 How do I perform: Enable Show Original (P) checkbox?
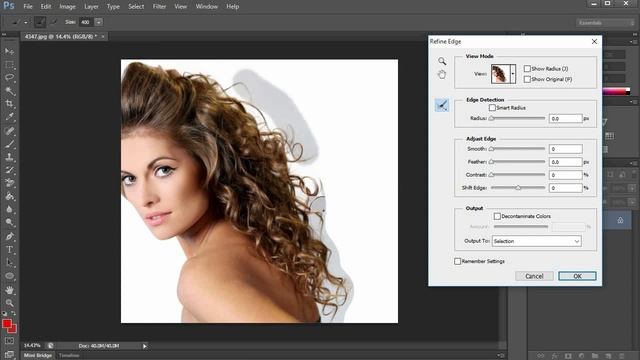tap(527, 79)
